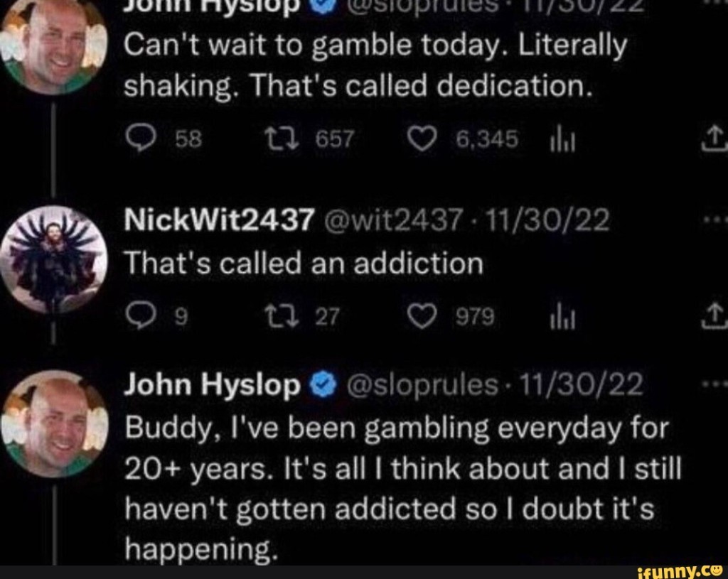Viewport: 728px width, 579px height.
Task: Open NickWit2437's profile name
Action: (219, 220)
